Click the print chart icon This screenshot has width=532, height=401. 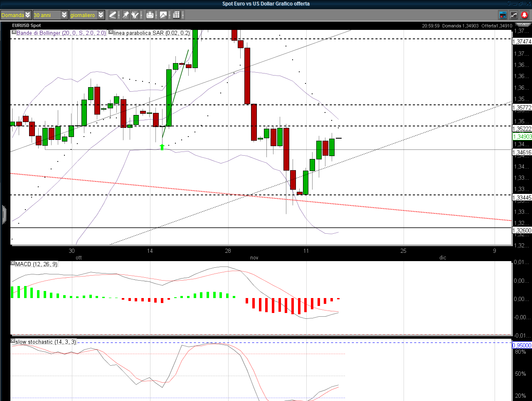point(150,15)
